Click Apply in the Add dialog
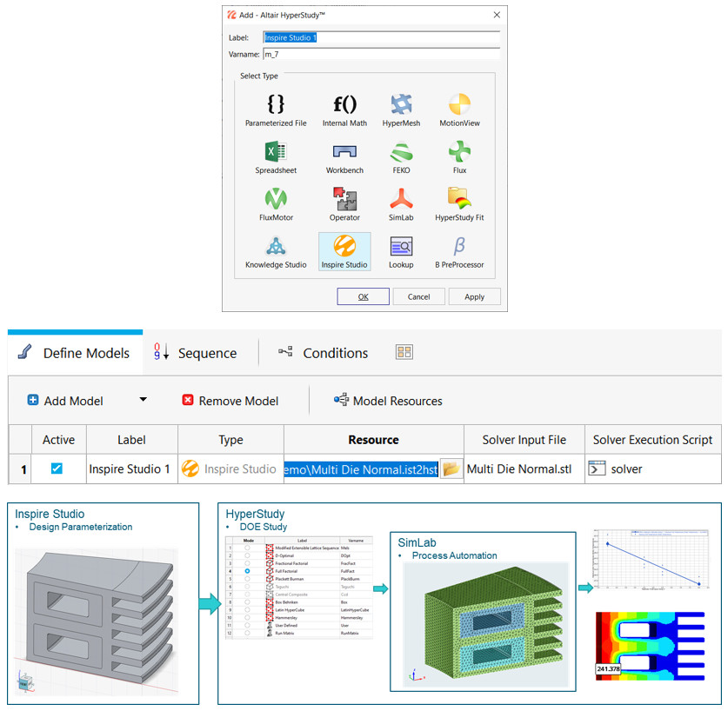 coord(474,296)
